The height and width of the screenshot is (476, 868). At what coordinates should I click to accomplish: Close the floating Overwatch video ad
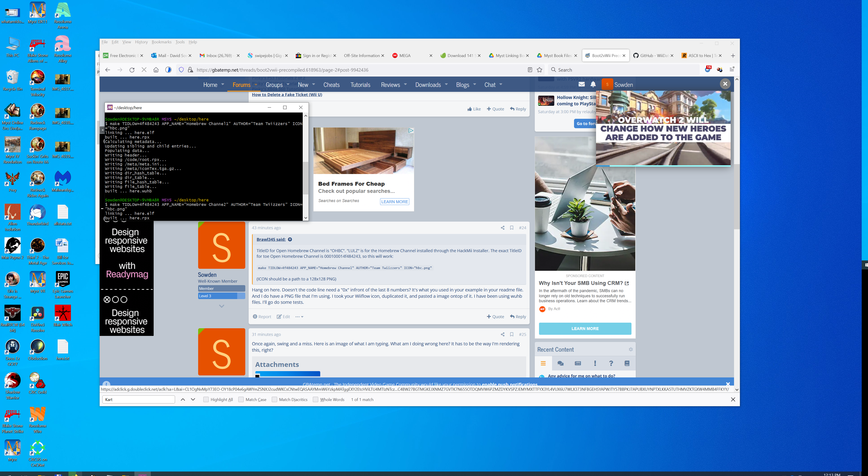(725, 84)
